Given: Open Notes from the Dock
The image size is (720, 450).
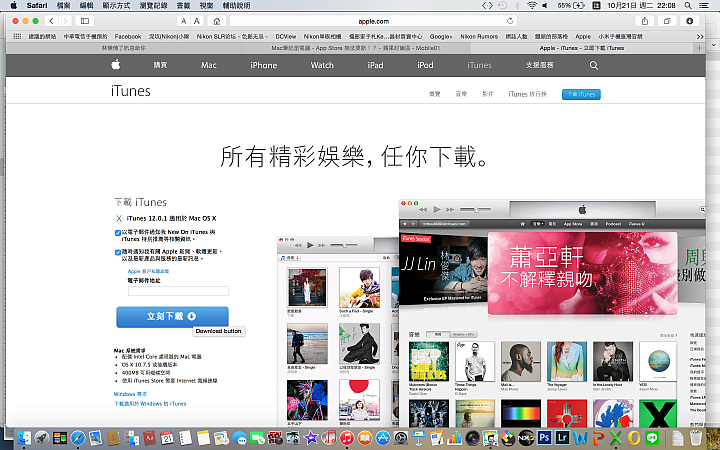Looking at the screenshot, I should [203, 438].
